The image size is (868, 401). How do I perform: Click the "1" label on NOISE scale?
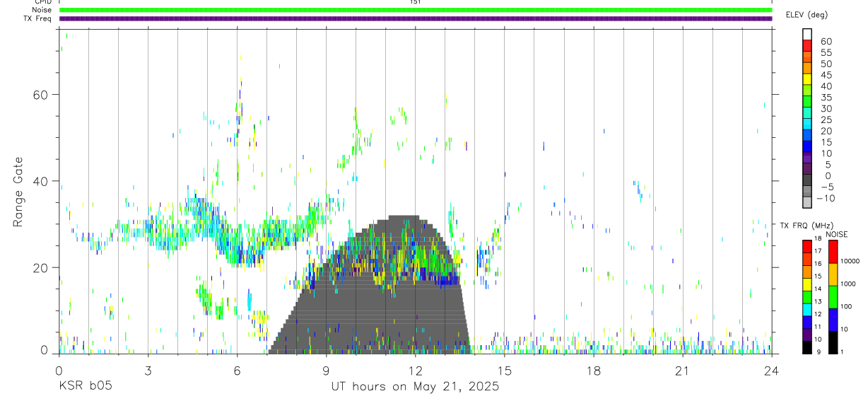843,352
